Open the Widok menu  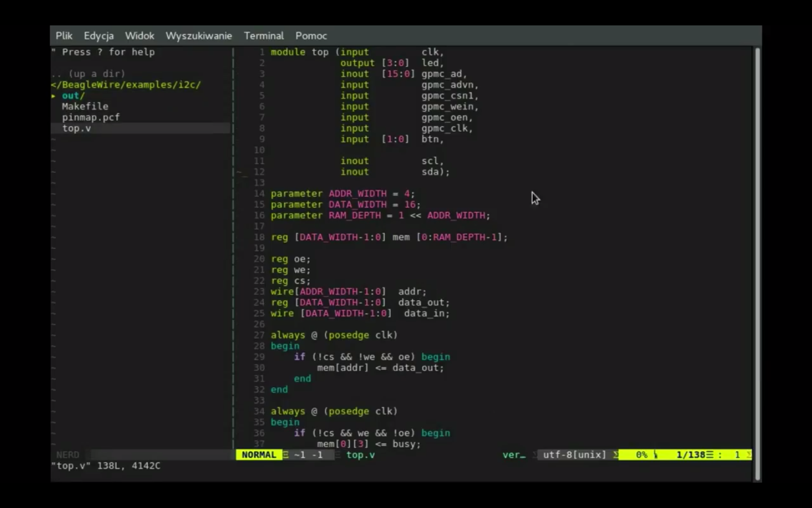point(139,36)
